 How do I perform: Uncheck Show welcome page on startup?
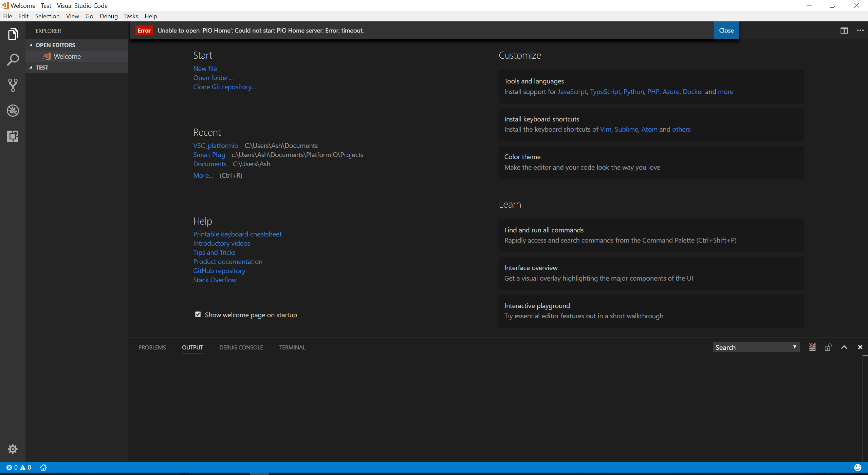[198, 315]
